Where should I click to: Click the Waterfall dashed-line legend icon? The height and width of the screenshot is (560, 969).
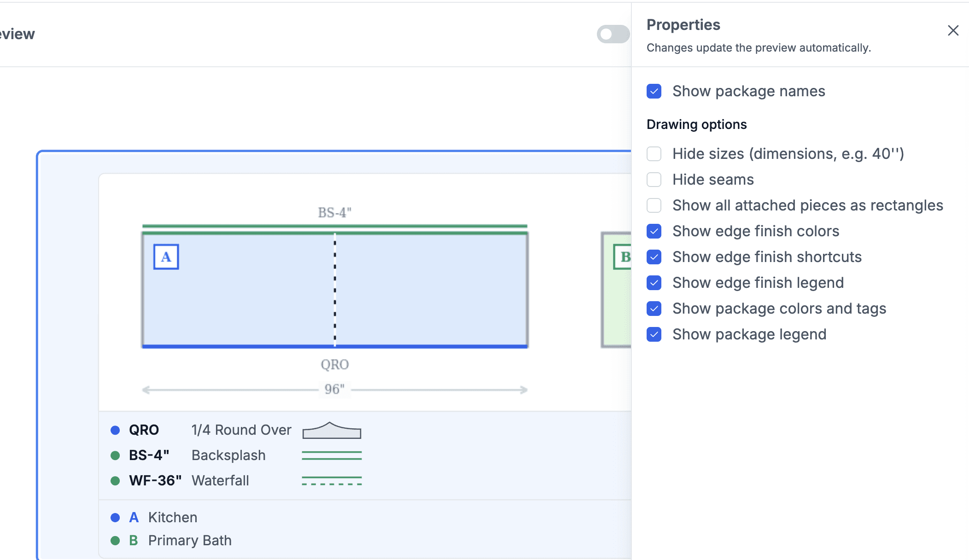pyautogui.click(x=332, y=481)
